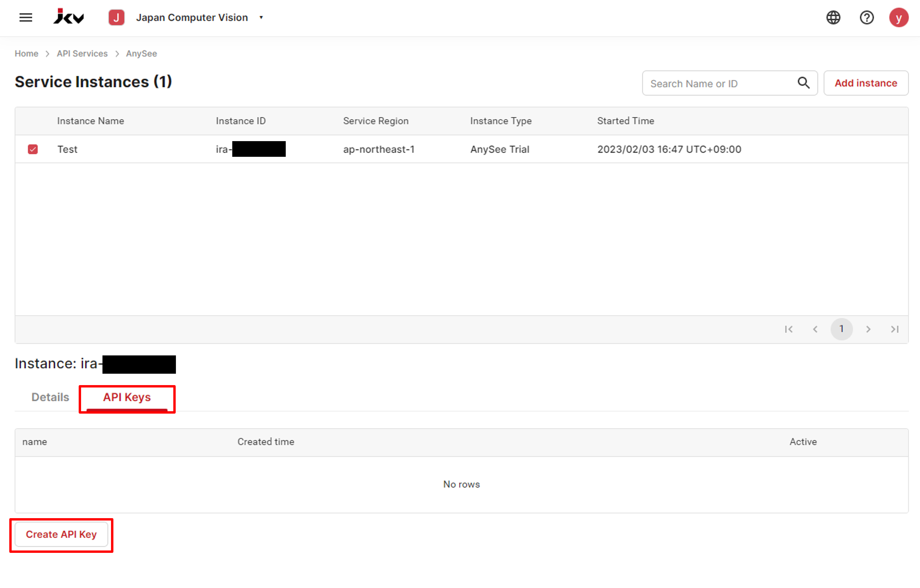
Task: Jump to first page of instances
Action: pyautogui.click(x=789, y=329)
